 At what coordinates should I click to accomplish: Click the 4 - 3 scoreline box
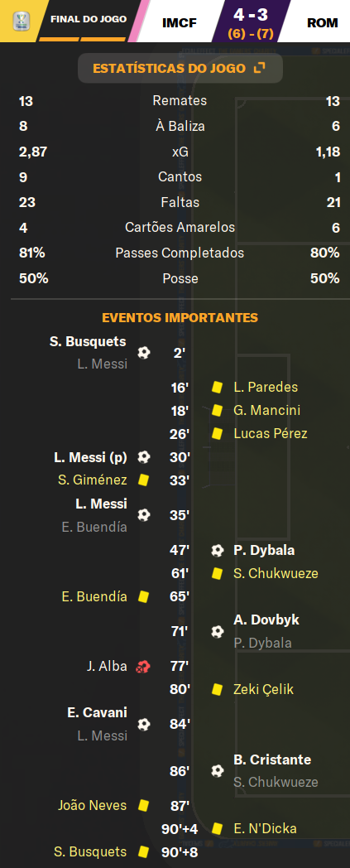(251, 21)
